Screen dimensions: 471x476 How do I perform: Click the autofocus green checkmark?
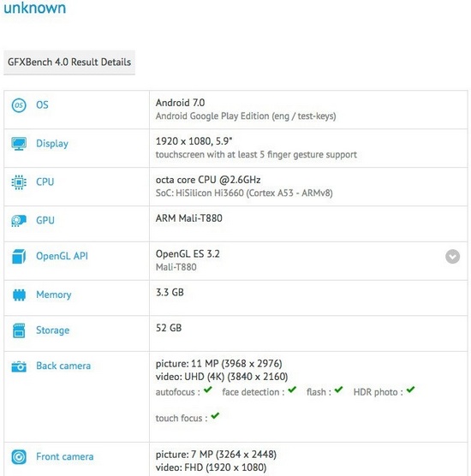click(x=208, y=390)
